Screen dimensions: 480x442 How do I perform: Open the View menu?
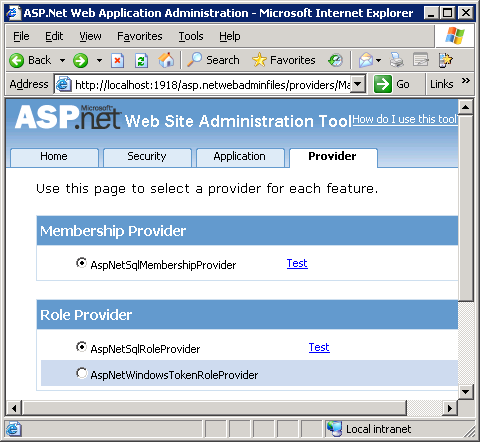tap(90, 36)
